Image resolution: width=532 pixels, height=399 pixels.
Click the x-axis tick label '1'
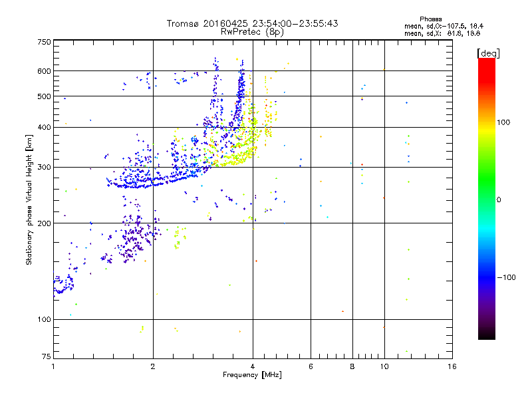(53, 366)
